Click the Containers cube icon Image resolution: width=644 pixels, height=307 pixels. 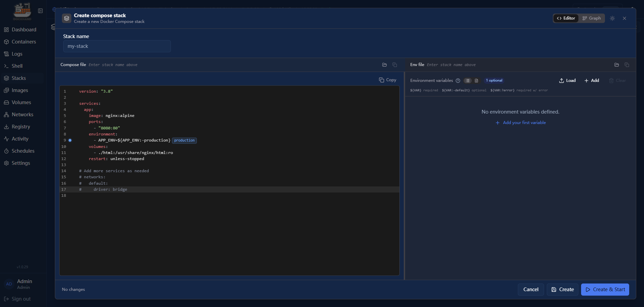click(6, 42)
